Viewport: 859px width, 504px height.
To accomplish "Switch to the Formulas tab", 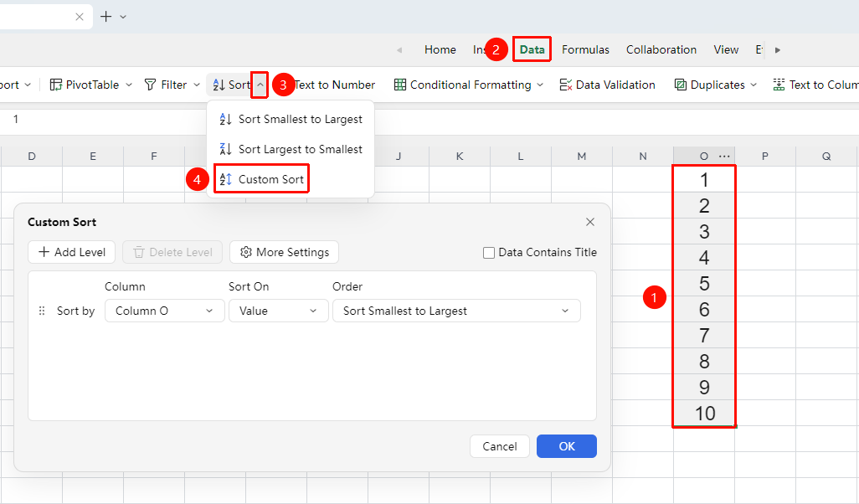I will click(x=585, y=50).
